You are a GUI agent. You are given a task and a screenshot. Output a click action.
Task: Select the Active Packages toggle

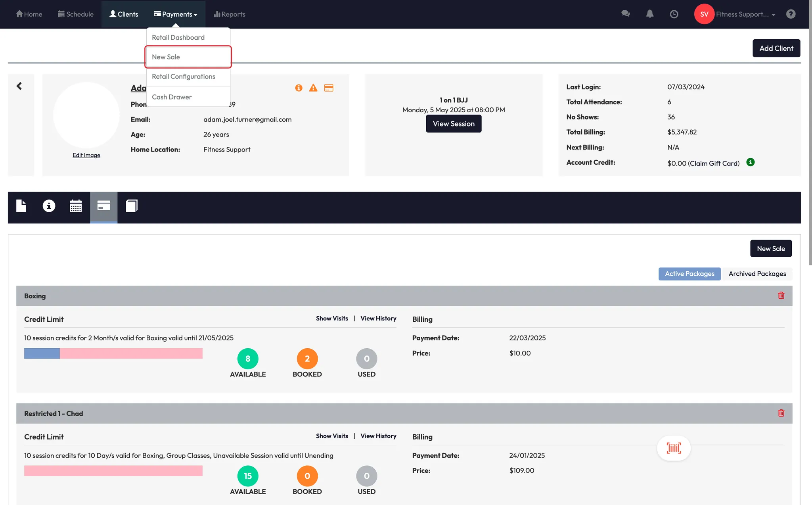(689, 274)
